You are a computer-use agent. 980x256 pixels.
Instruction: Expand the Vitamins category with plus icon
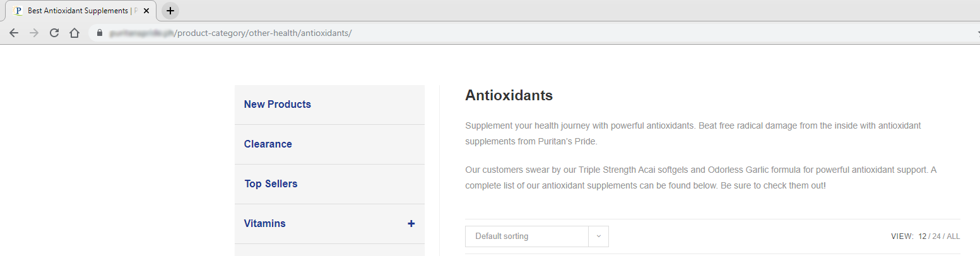tap(411, 223)
